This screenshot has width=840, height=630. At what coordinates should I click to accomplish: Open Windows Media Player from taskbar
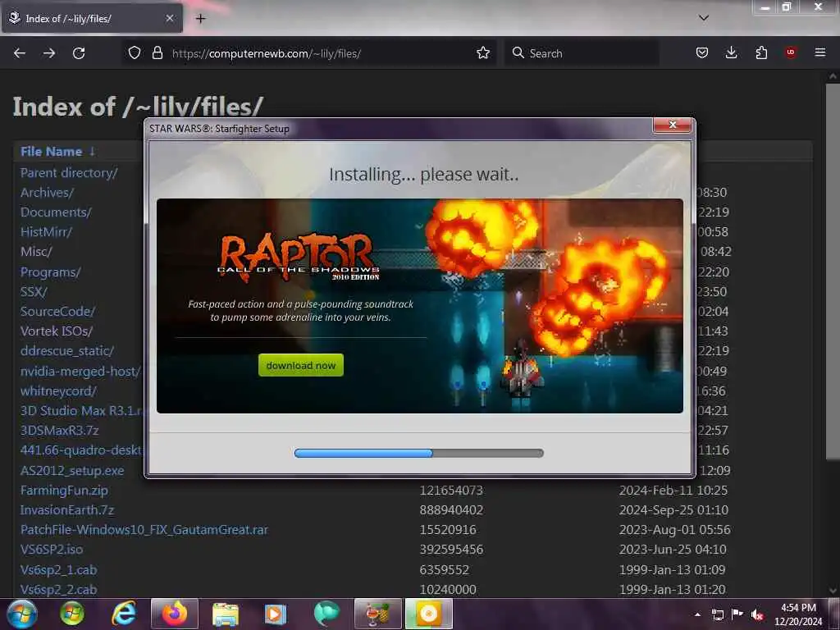(x=276, y=614)
